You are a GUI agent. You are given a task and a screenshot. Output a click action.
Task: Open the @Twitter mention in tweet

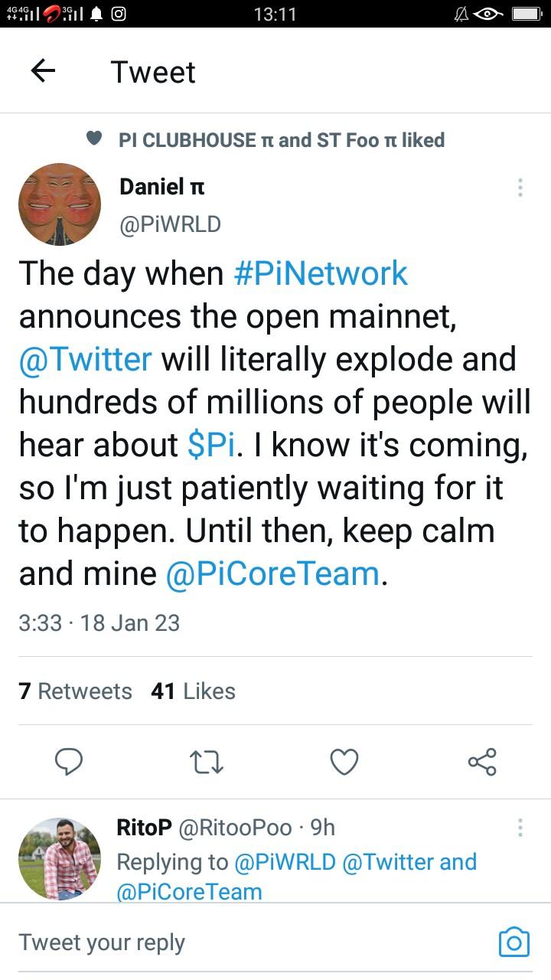(x=85, y=359)
